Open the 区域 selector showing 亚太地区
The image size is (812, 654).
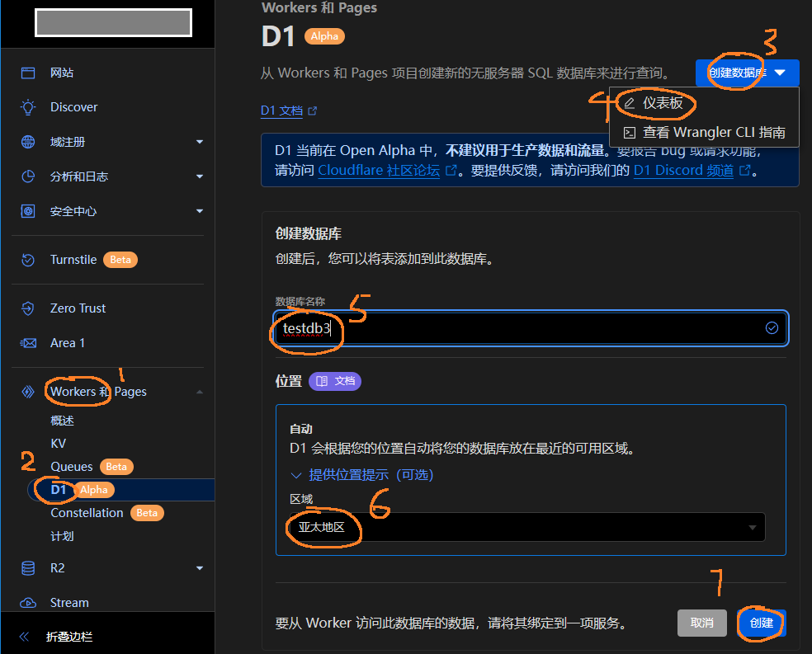pyautogui.click(x=528, y=527)
